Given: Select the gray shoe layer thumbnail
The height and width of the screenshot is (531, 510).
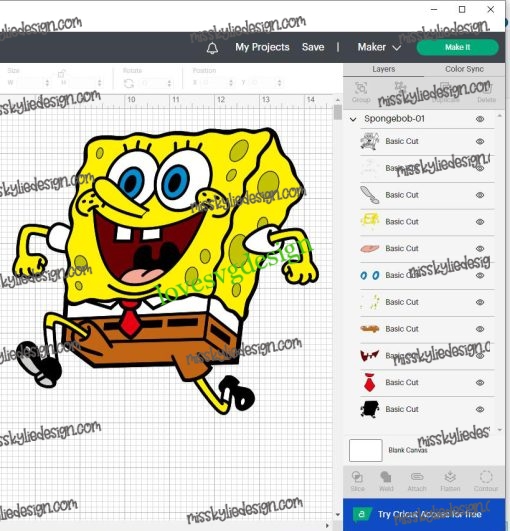Looking at the screenshot, I should click(x=369, y=195).
